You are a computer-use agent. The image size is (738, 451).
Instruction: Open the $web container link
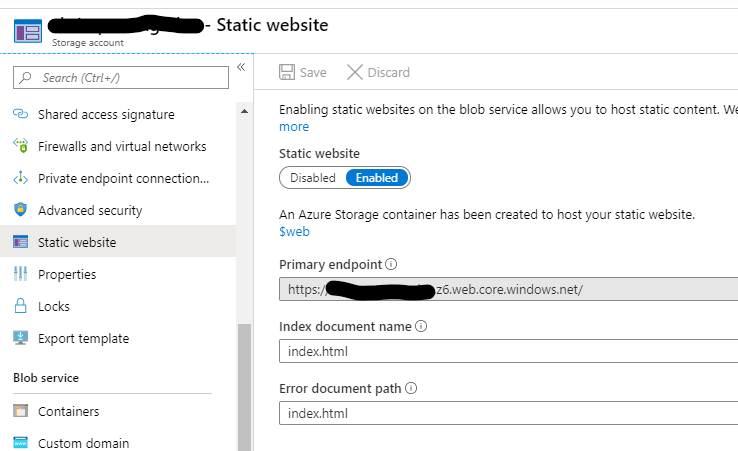click(294, 231)
